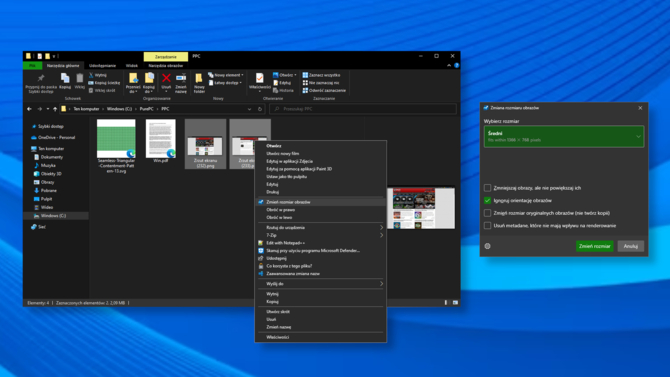Viewport: 670px width, 377px height.
Task: Open the Narzędzia obrazów tab
Action: [x=165, y=65]
